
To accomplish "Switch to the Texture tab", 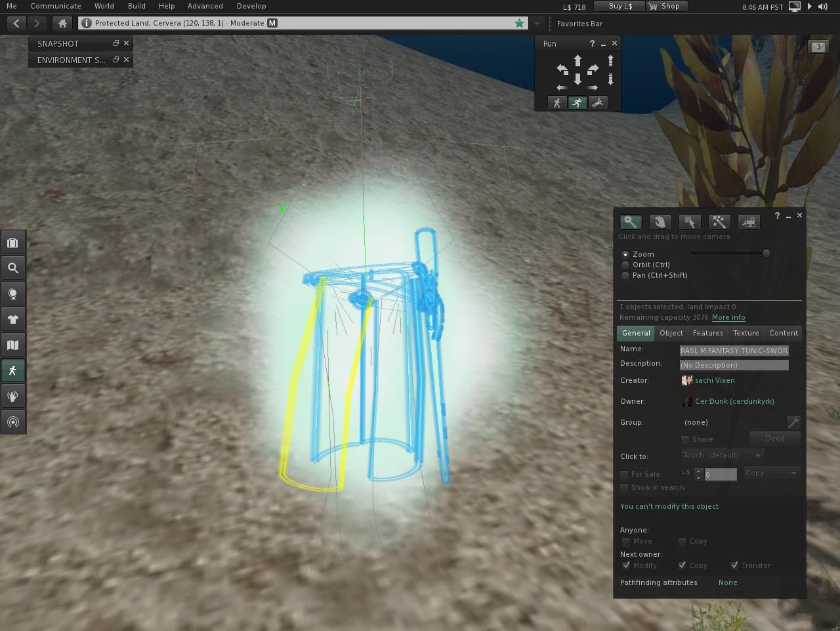I will [x=745, y=333].
